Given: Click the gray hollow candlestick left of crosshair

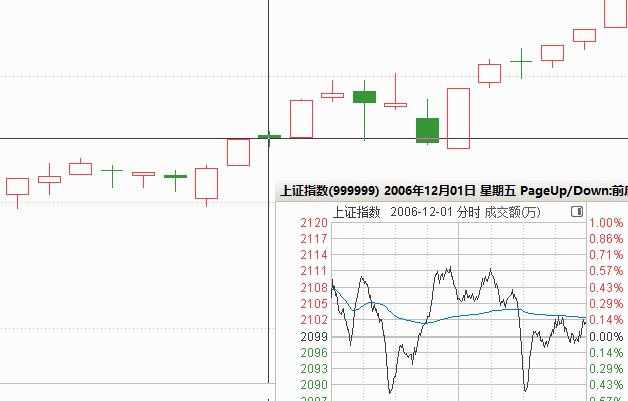Looking at the screenshot, I should [238, 151].
